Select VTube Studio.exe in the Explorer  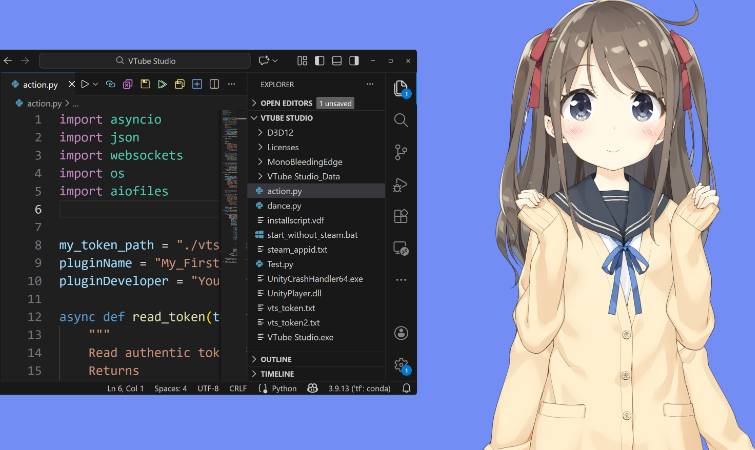(316, 337)
